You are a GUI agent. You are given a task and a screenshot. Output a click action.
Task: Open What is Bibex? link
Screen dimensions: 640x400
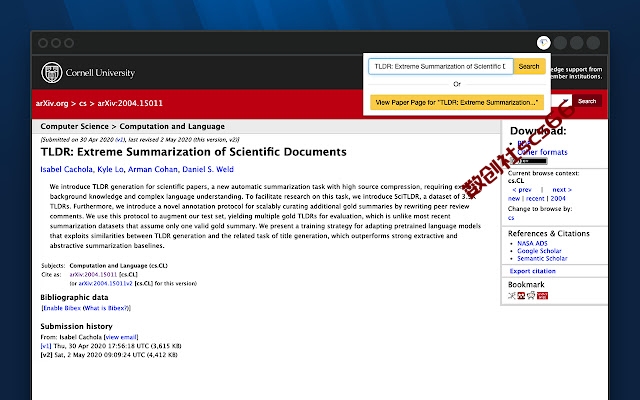pos(106,308)
